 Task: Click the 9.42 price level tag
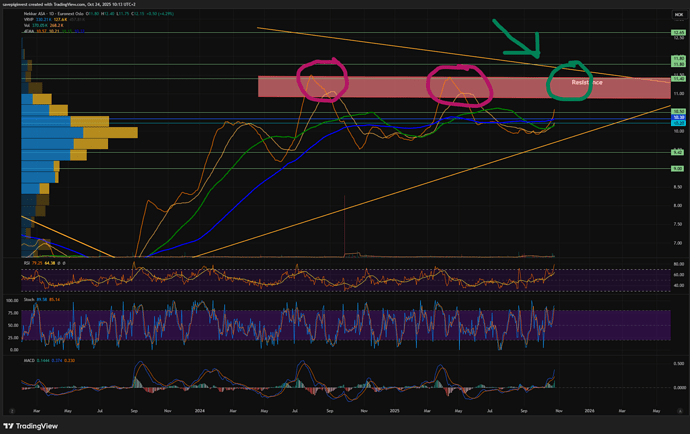point(677,152)
